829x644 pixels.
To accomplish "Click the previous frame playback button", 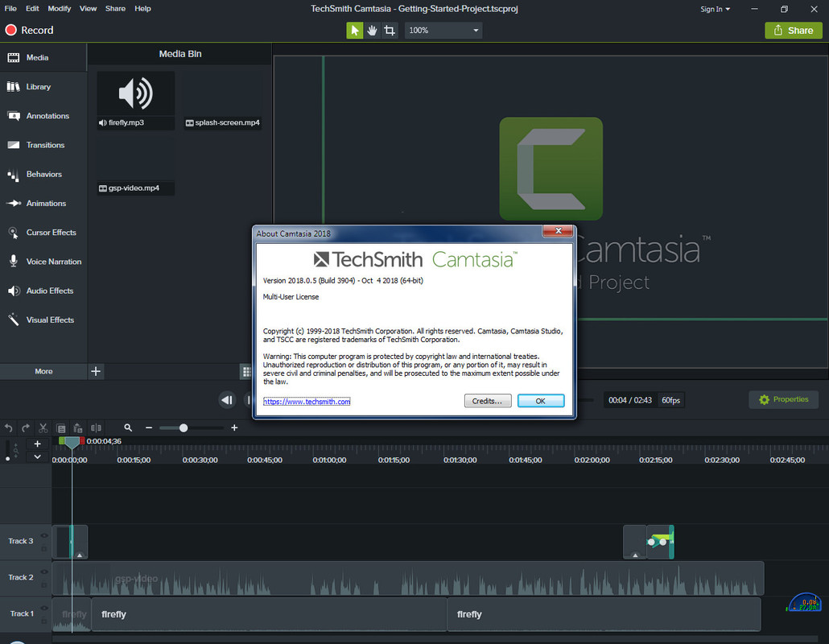I will [x=227, y=400].
